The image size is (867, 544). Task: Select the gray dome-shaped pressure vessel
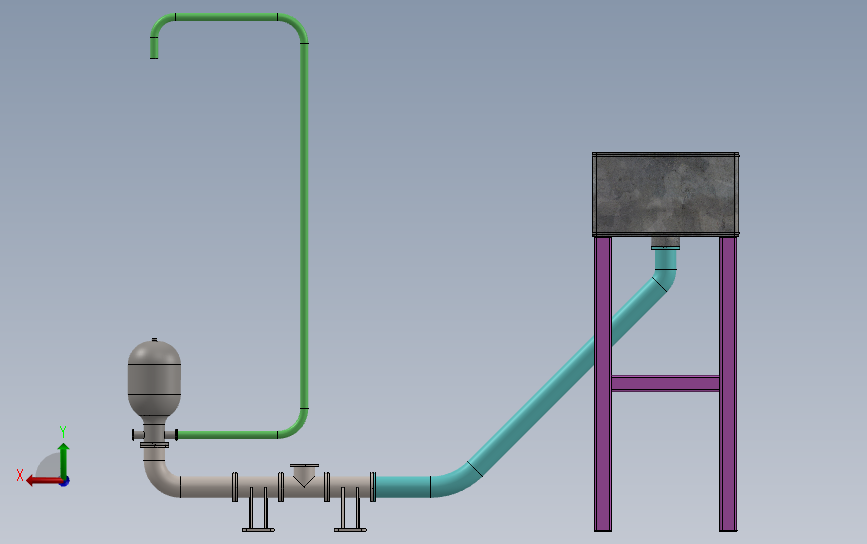154,383
